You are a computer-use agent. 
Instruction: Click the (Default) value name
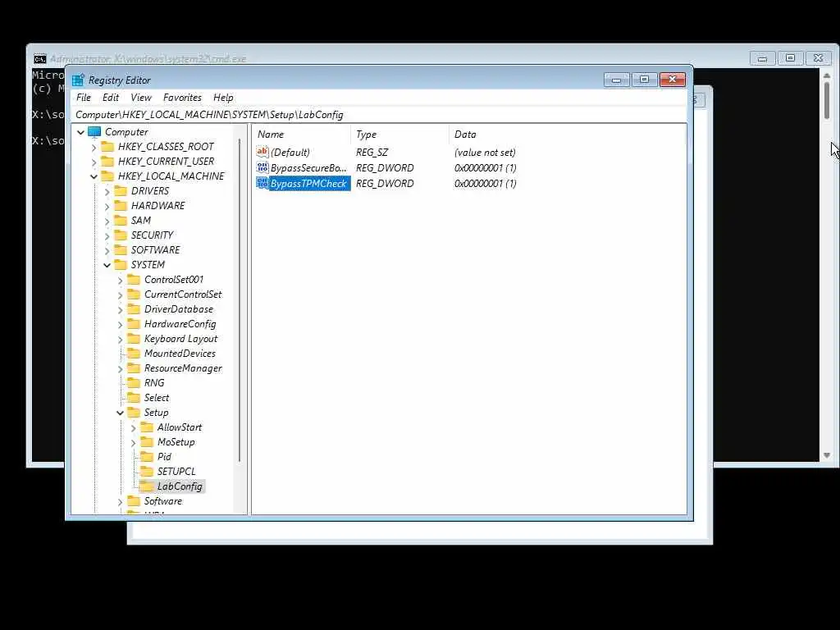click(290, 152)
